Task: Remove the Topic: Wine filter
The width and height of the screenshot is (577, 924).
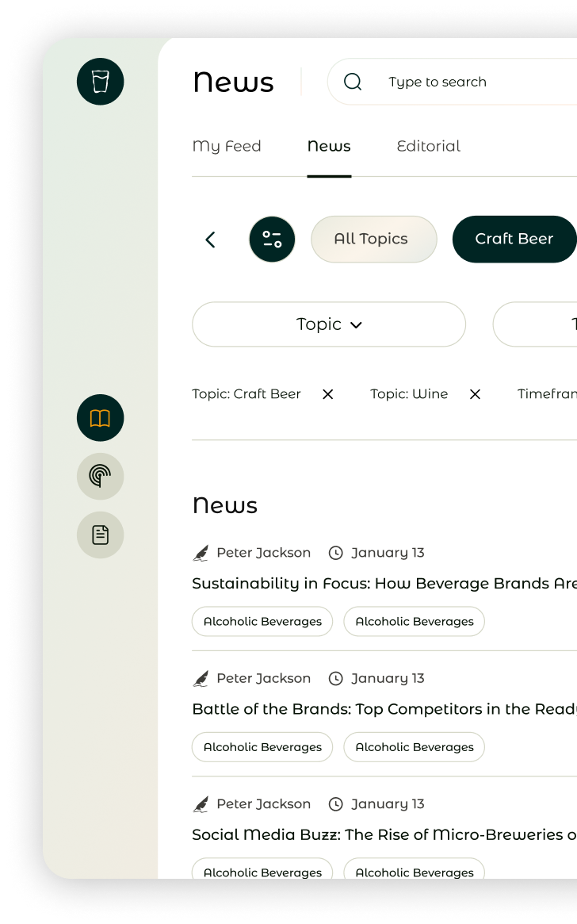Action: (x=475, y=394)
